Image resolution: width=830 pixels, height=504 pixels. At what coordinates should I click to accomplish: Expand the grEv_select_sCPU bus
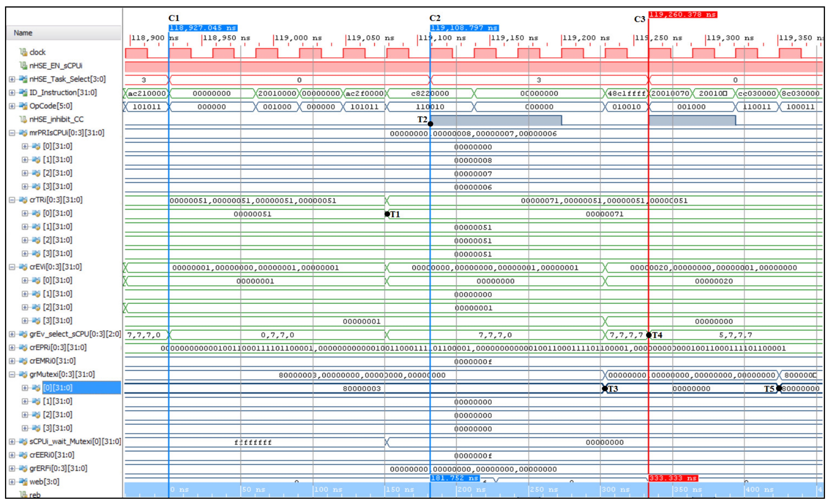tap(12, 334)
